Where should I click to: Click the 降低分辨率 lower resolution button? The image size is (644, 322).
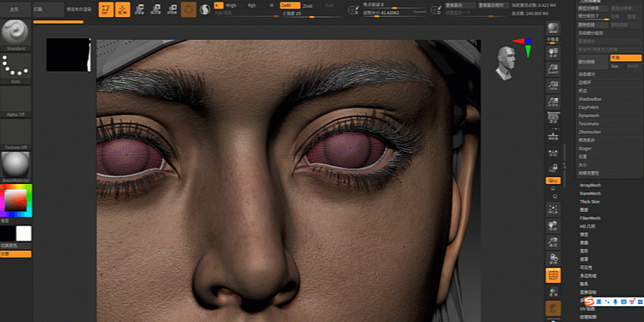pos(593,8)
